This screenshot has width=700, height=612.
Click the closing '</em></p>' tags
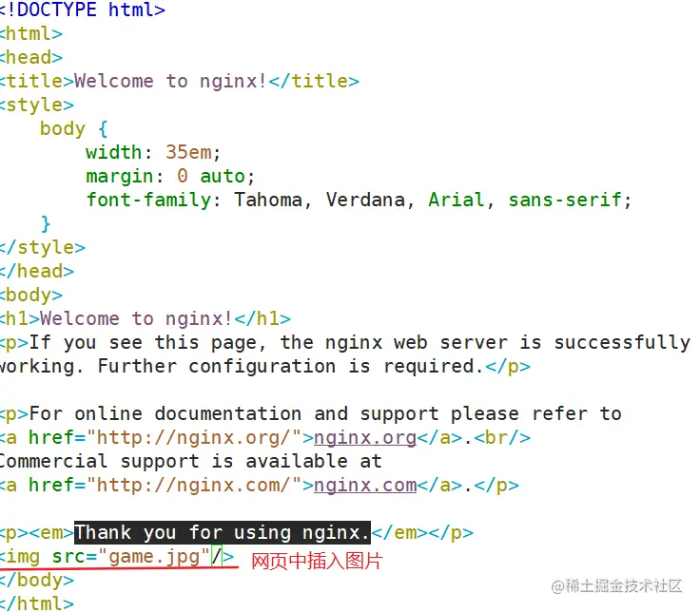point(422,532)
